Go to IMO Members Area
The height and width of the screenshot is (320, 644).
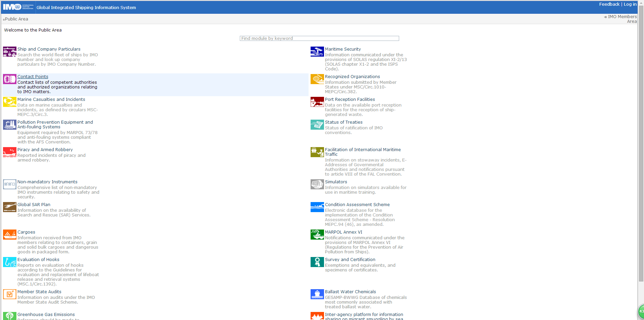pos(622,19)
